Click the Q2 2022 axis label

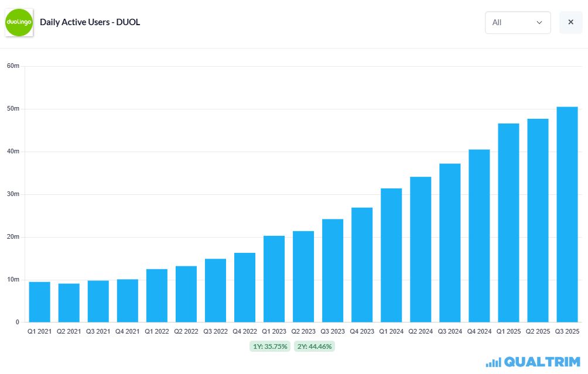tap(186, 331)
